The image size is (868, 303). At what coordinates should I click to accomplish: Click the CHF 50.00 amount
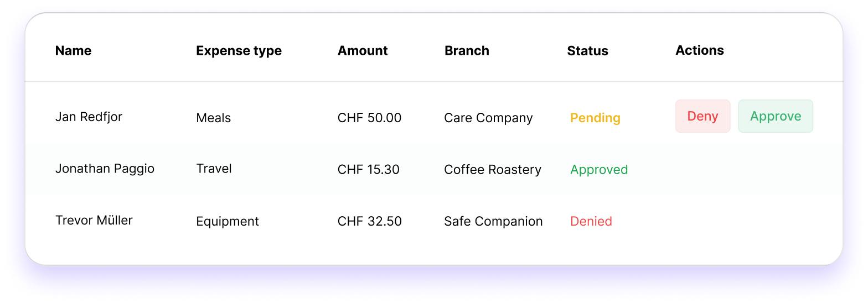coord(369,118)
